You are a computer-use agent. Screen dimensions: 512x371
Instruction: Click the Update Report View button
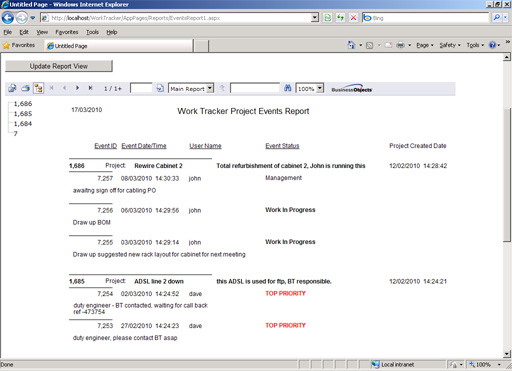tap(59, 66)
